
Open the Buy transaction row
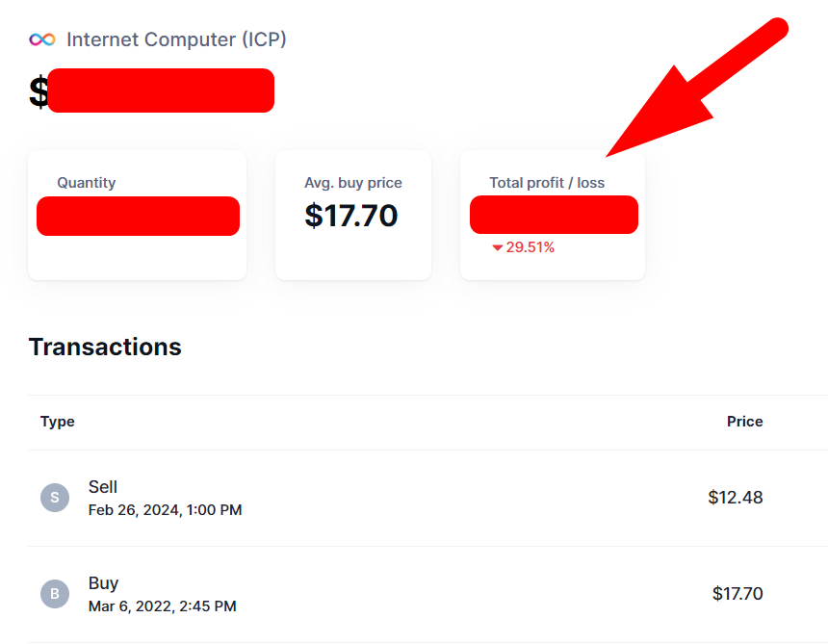click(385, 593)
